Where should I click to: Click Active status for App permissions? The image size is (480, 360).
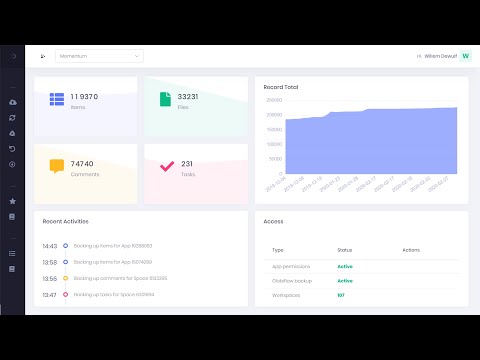(345, 266)
